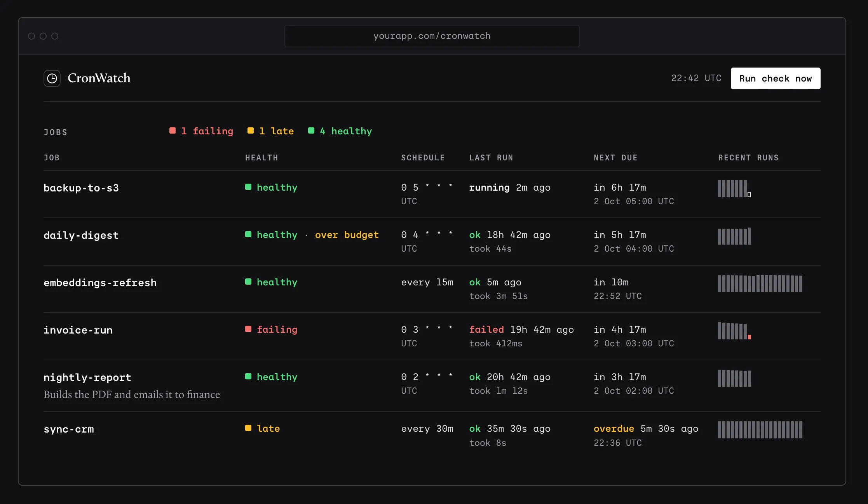
Task: Click the running 2m ago last-run cell
Action: tap(510, 188)
